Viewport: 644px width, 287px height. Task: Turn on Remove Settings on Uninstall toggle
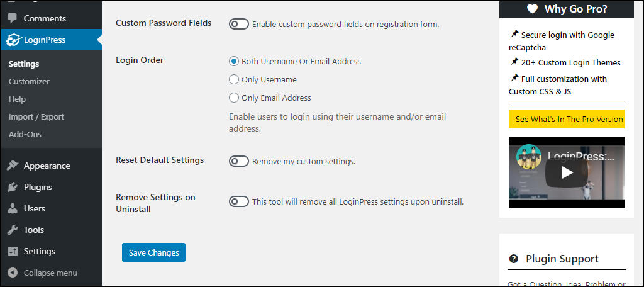(x=239, y=201)
